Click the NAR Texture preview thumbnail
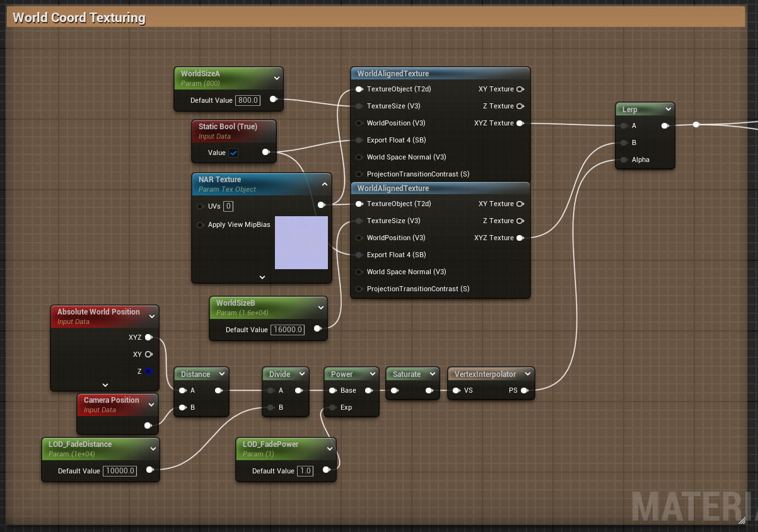This screenshot has height=532, width=758. point(301,243)
